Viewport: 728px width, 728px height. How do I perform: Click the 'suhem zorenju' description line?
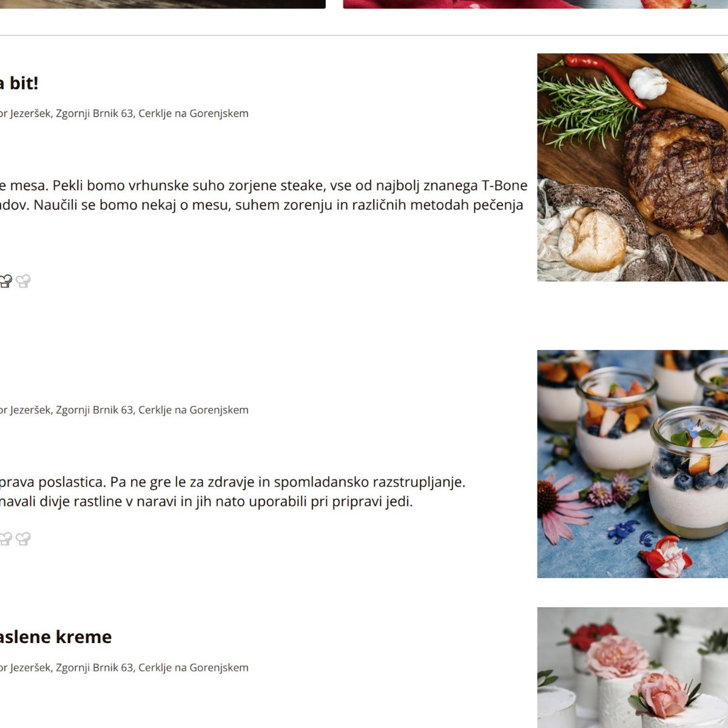[x=261, y=205]
